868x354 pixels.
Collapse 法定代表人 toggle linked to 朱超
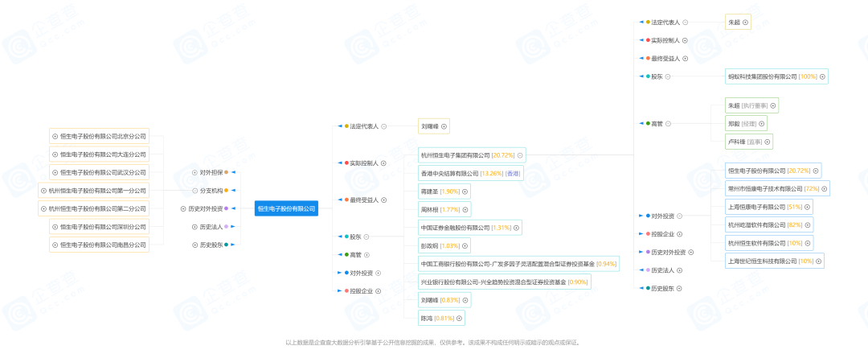click(x=686, y=23)
